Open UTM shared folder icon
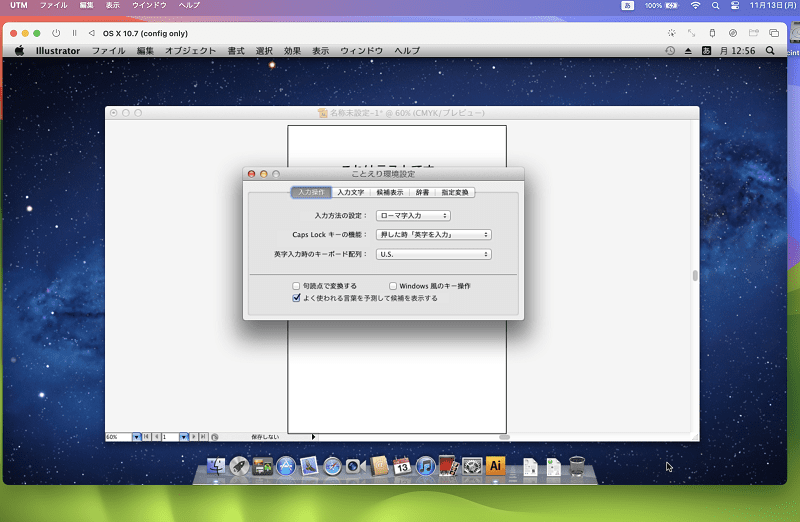 (754, 33)
